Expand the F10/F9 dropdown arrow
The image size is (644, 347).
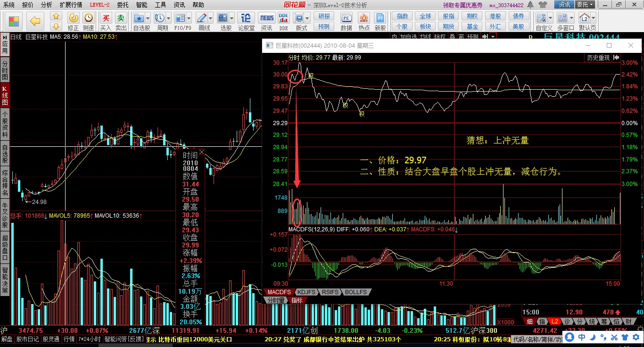(188, 18)
